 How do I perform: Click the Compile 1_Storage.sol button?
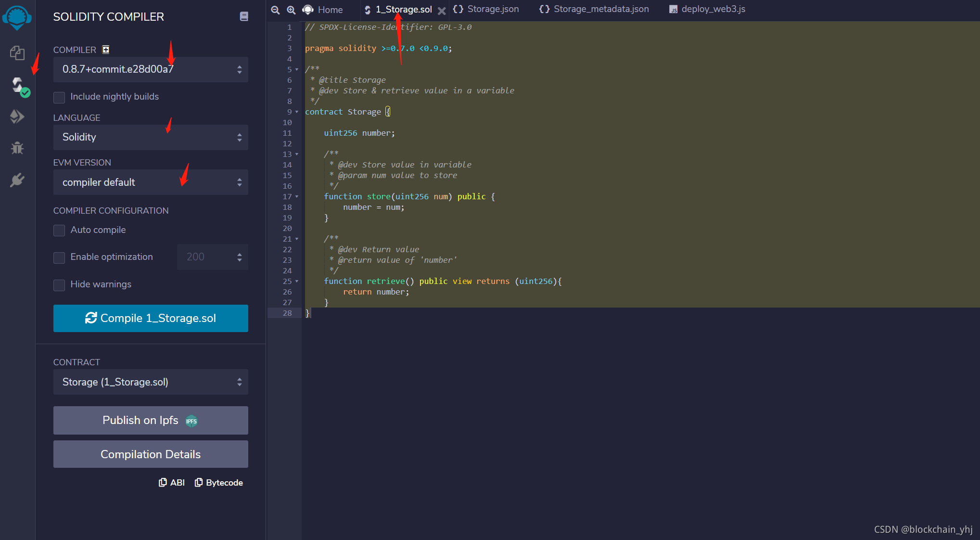(x=151, y=318)
